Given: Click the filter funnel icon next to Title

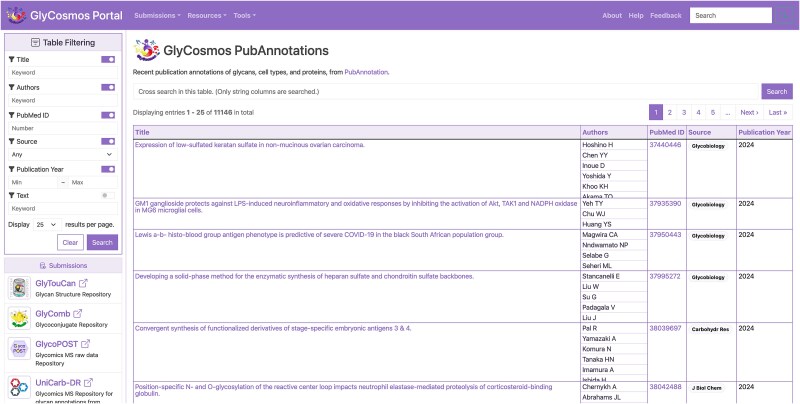Looking at the screenshot, I should pos(12,60).
